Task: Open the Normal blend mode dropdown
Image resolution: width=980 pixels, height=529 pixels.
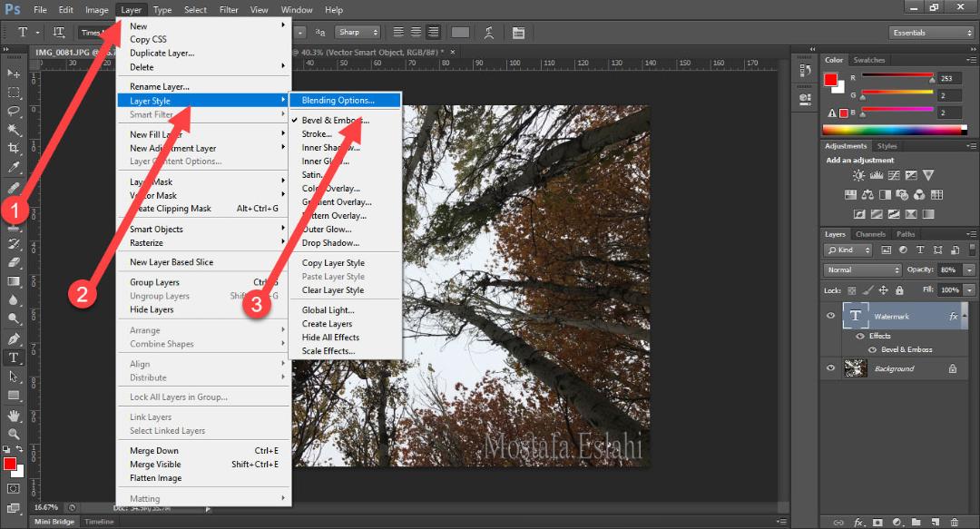Action: coord(863,270)
